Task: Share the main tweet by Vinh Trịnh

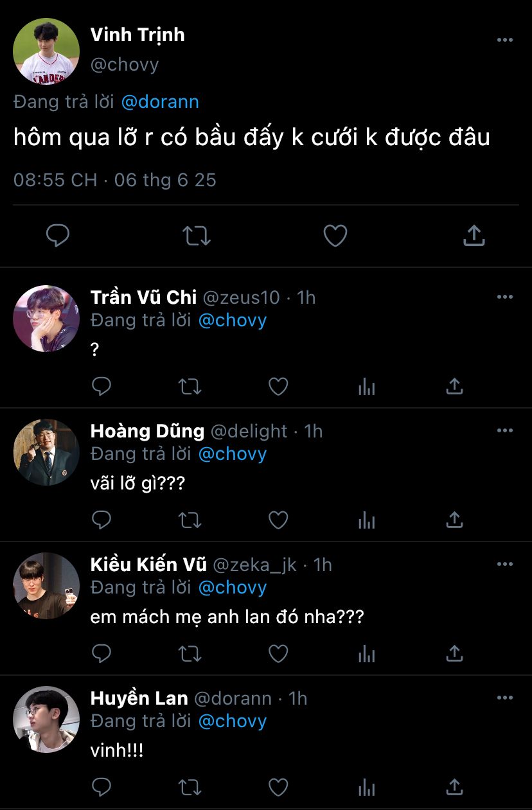Action: click(474, 236)
